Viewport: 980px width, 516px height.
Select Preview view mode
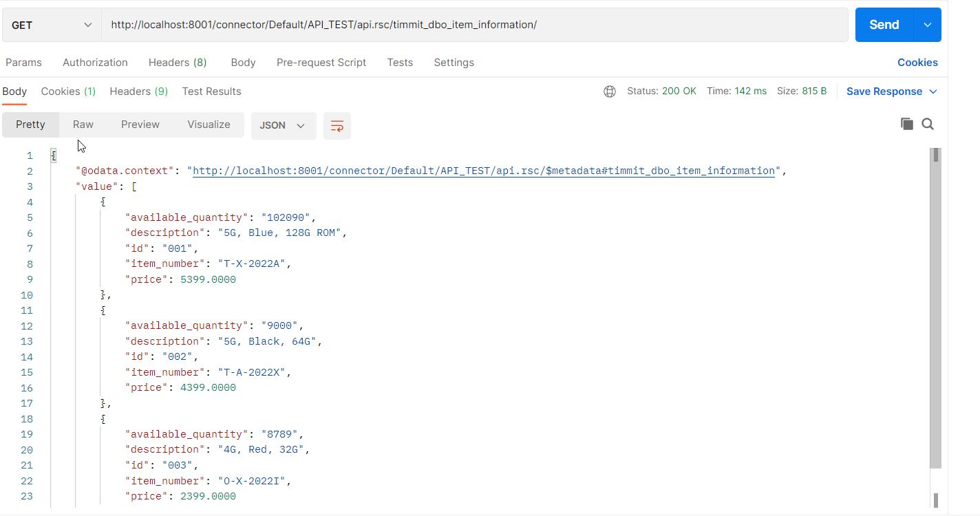point(140,125)
